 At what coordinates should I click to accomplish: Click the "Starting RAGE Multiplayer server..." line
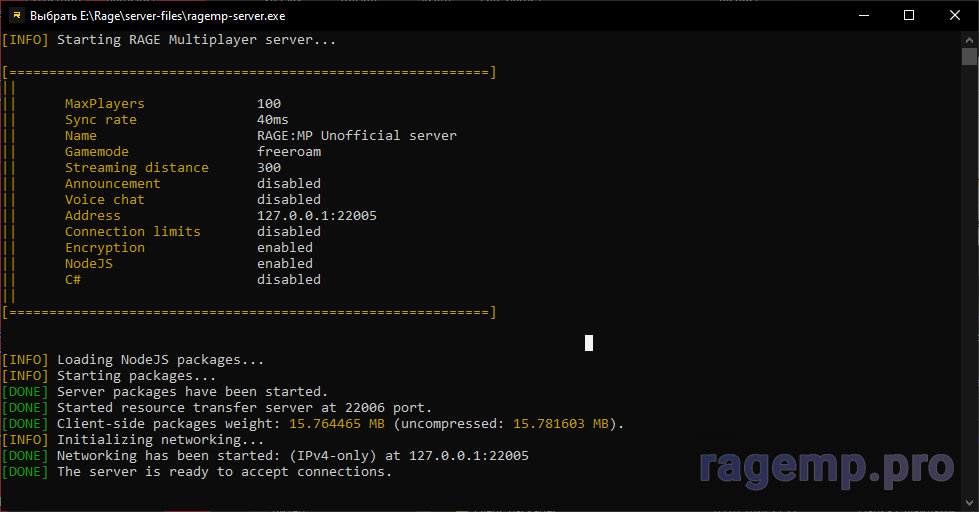pos(196,40)
